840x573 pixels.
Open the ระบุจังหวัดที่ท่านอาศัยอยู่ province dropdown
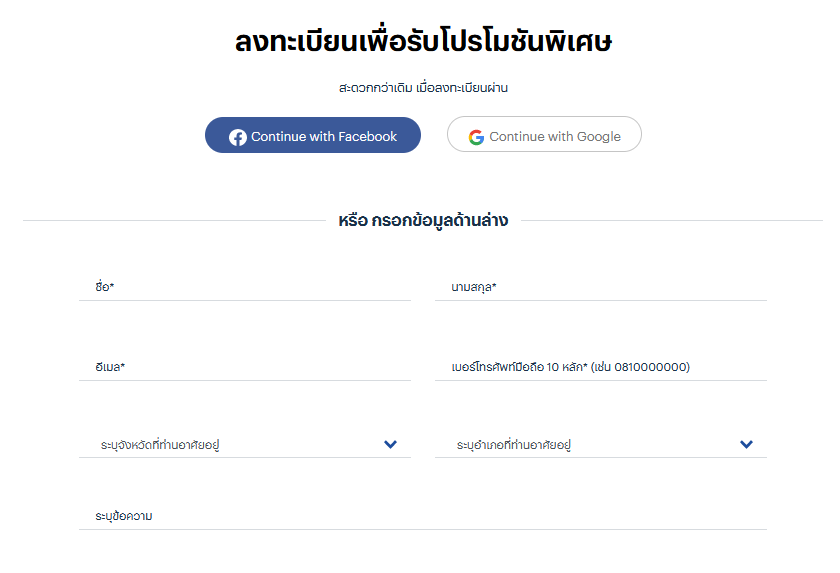coord(245,444)
